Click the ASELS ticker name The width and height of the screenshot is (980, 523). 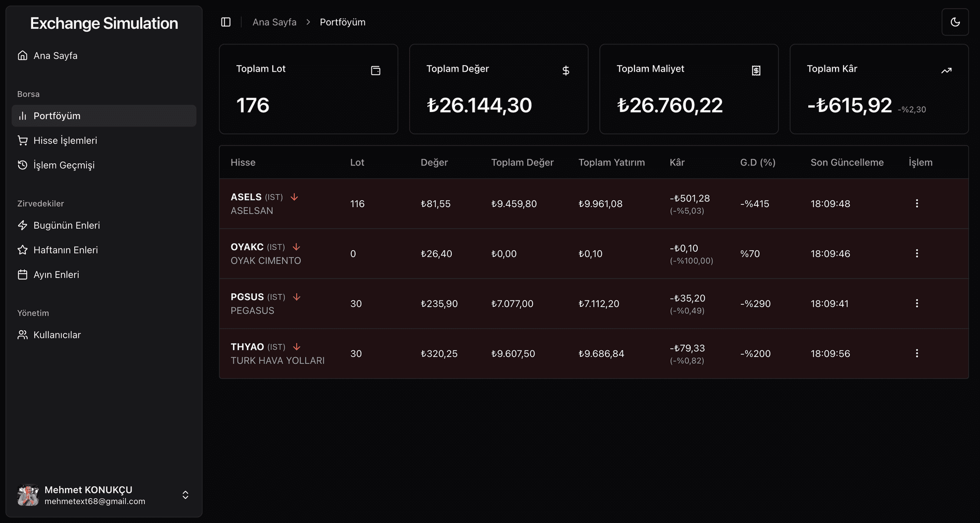coord(246,197)
